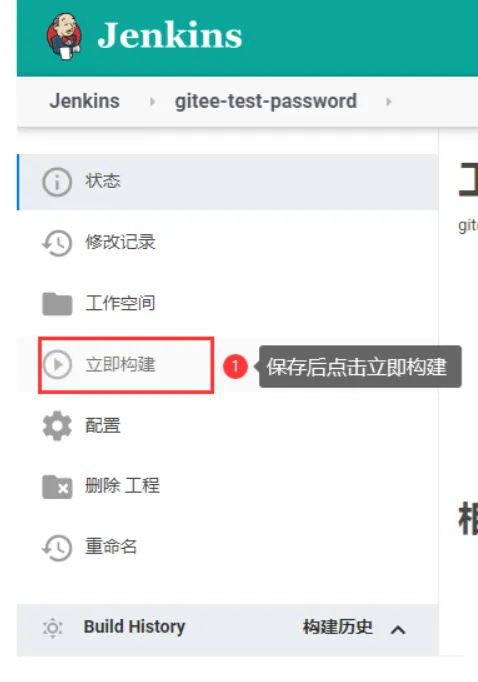Click the 构建历史 trend link

(x=338, y=627)
